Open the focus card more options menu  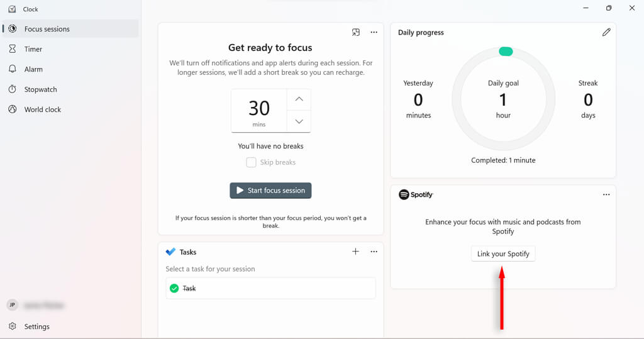(x=374, y=32)
